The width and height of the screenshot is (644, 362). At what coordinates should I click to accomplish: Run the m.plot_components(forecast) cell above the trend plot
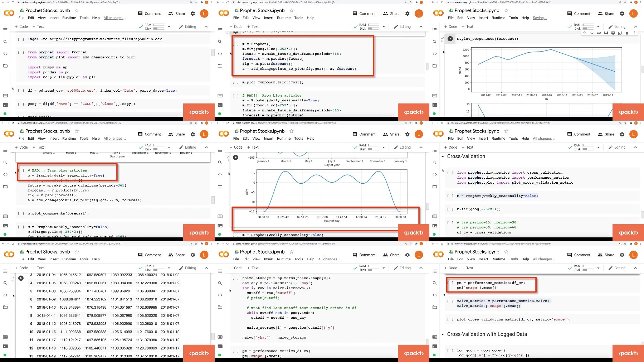coord(450,39)
